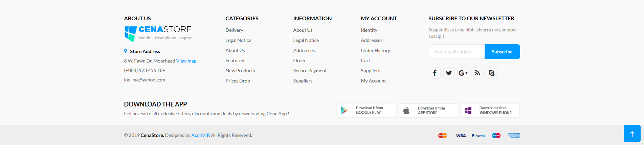Open Secure Payment information
This screenshot has width=644, height=145.
tap(310, 71)
